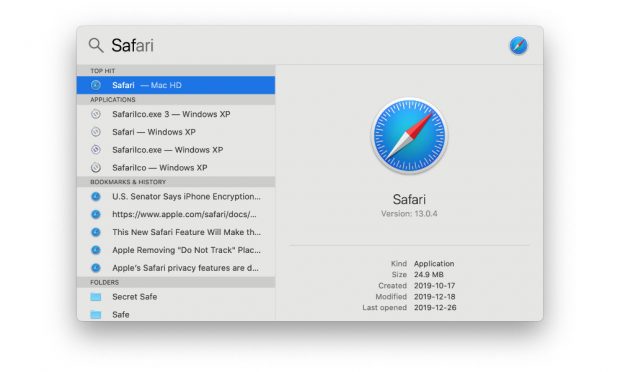Click the Size value 24.9 MB

429,275
